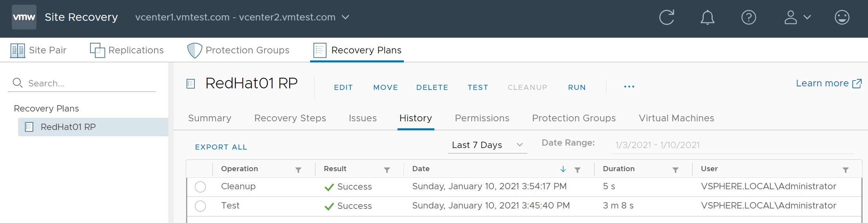868x223 pixels.
Task: Open the user account menu
Action: (x=797, y=17)
